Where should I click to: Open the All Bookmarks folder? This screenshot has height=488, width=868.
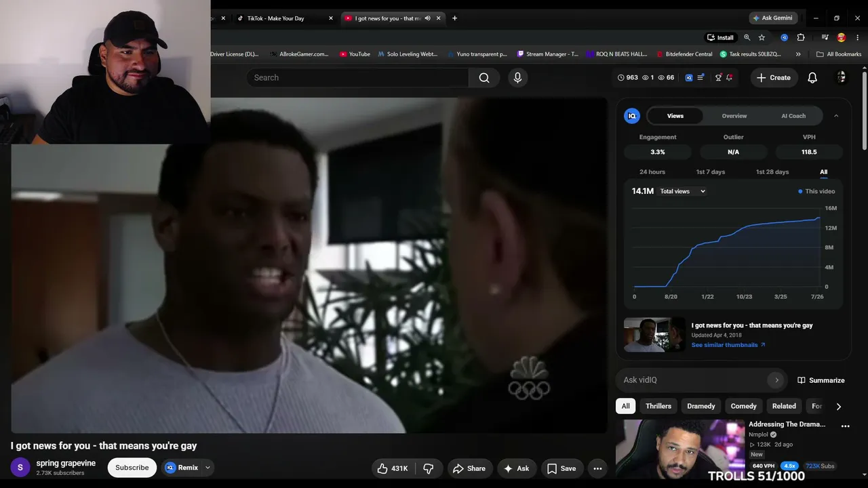(x=839, y=54)
